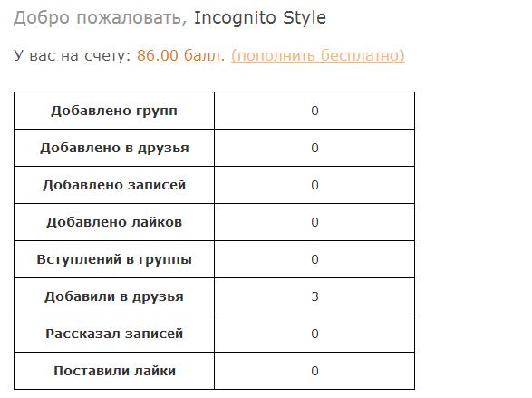Select the Добавлено записей row label
Screen dimensions: 532x398
pos(114,185)
